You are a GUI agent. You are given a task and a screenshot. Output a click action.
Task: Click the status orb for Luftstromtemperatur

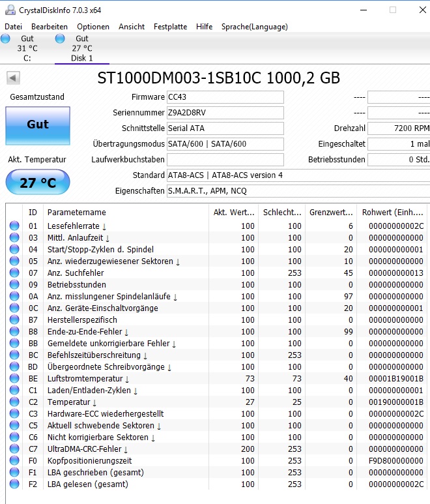14,378
